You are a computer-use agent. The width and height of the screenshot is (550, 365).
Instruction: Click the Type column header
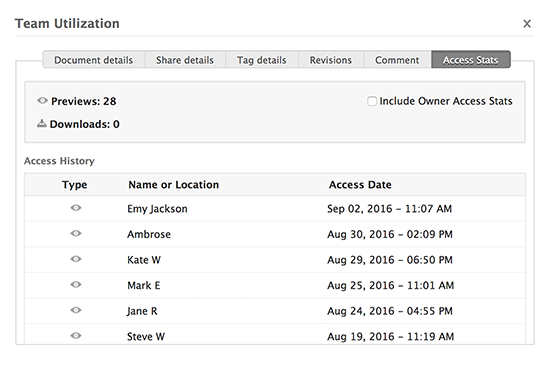(x=74, y=185)
